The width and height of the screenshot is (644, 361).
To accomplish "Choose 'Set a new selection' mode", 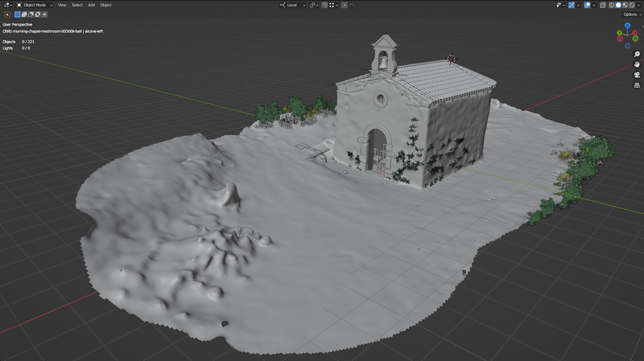I will click(17, 15).
